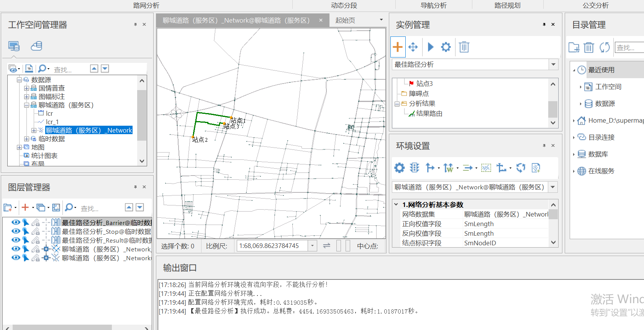The width and height of the screenshot is (644, 330).
Task: Click the red plus add layer icon
Action: click(25, 207)
